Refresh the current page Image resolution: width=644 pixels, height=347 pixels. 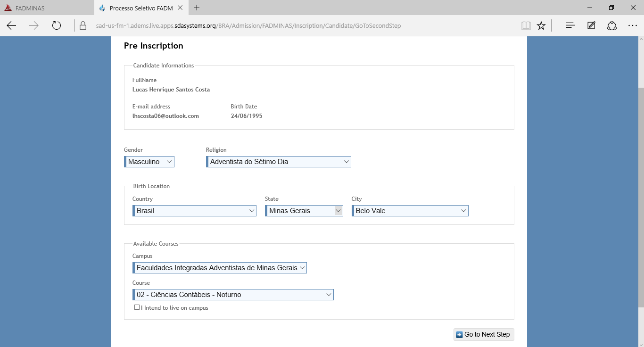pos(57,26)
